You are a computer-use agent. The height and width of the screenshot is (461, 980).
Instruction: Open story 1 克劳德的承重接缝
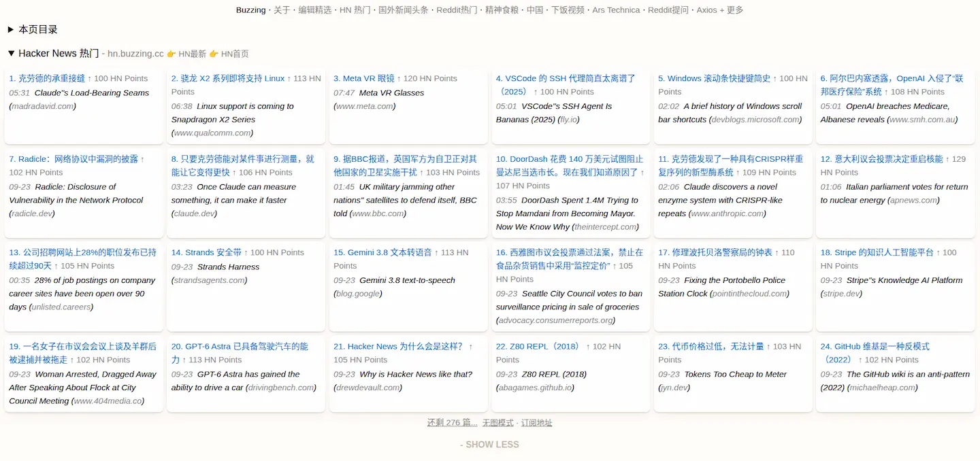(x=47, y=79)
